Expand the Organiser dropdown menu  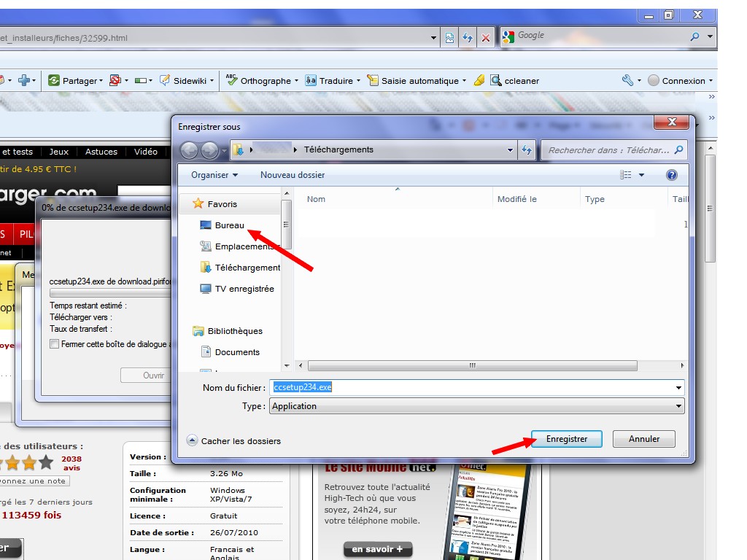214,175
